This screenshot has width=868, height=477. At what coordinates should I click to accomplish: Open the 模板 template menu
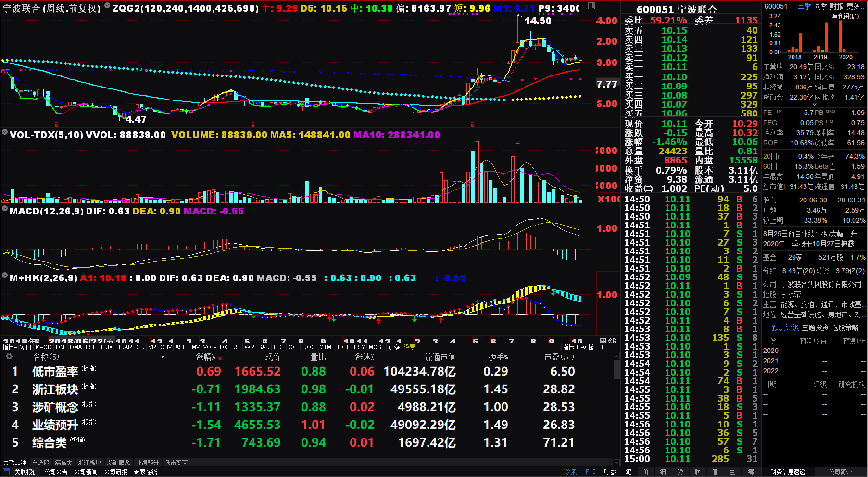click(587, 347)
